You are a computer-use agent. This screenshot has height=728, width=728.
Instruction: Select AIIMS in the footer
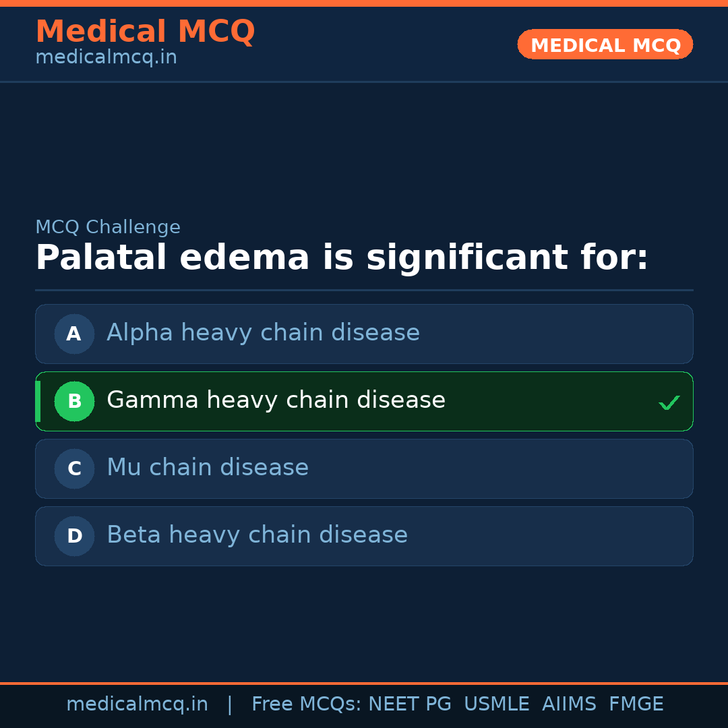[569, 704]
